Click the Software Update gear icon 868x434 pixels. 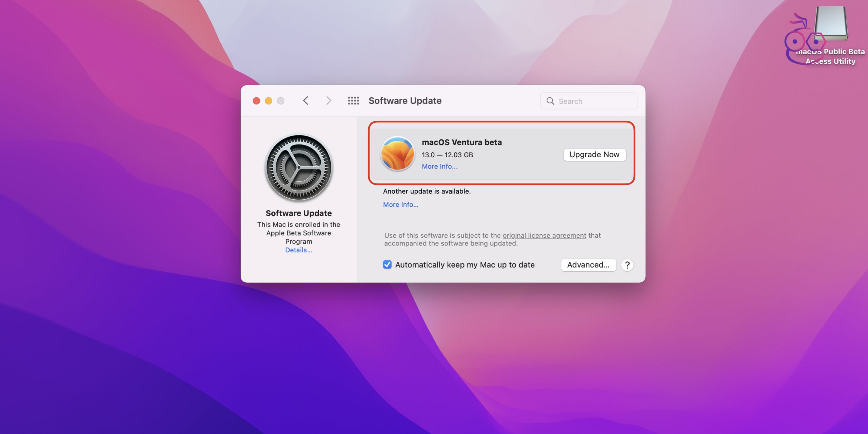[299, 167]
